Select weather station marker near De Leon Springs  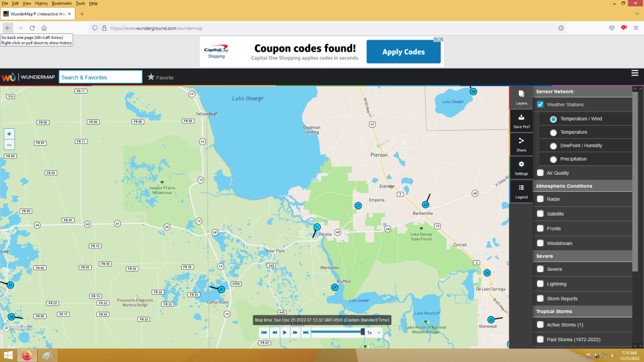tap(487, 273)
